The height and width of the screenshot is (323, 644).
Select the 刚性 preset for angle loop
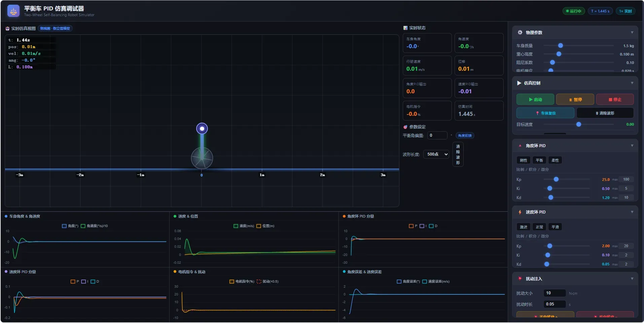524,160
